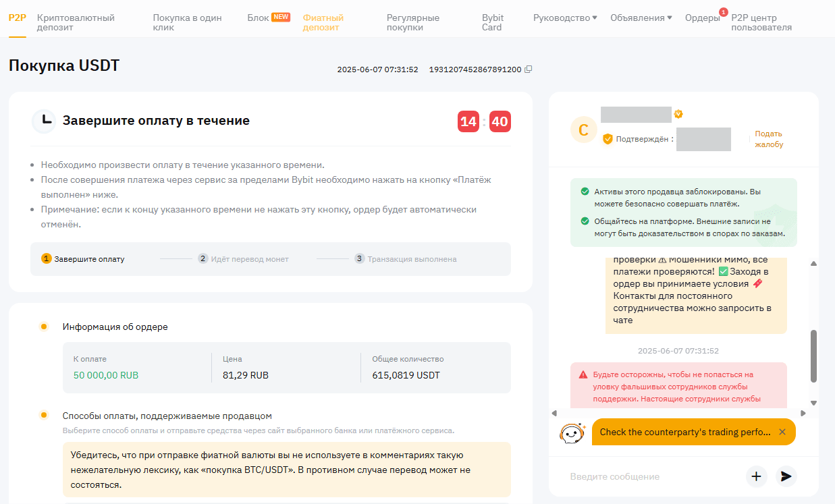Click the clock icon beside payment timer
The width and height of the screenshot is (835, 504).
[x=44, y=121]
